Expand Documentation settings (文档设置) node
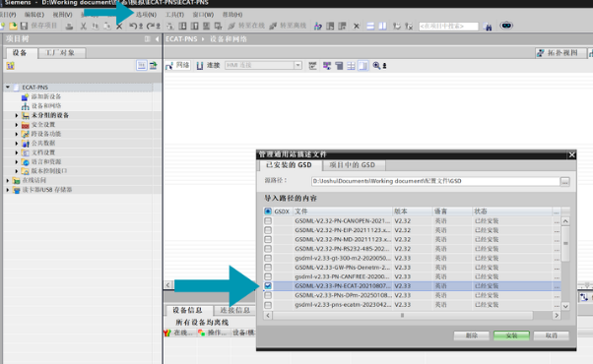Screen dimensions: 593x364 [x=17, y=152]
